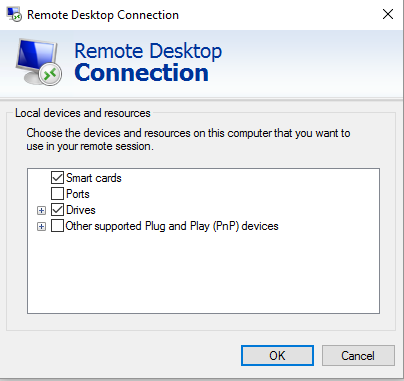Click the Cancel button
Image resolution: width=404 pixels, height=381 pixels.
(x=358, y=356)
